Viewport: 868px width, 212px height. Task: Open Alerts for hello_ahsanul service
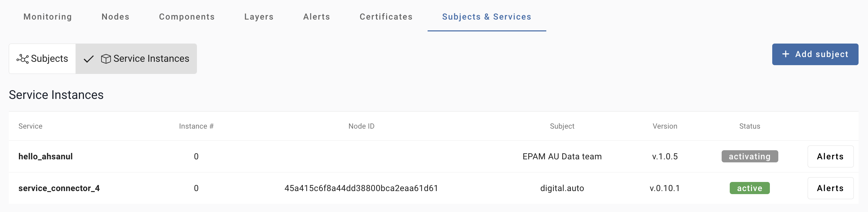830,156
